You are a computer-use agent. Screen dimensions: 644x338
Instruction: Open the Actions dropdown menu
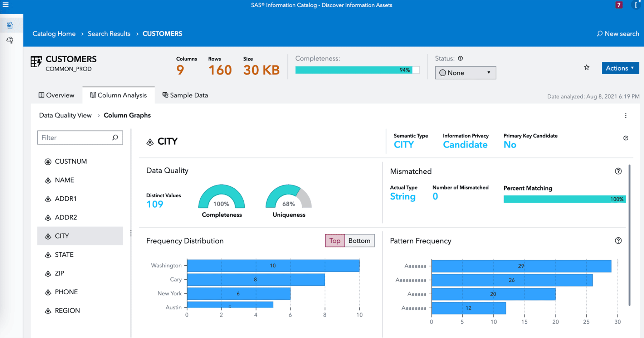(620, 68)
